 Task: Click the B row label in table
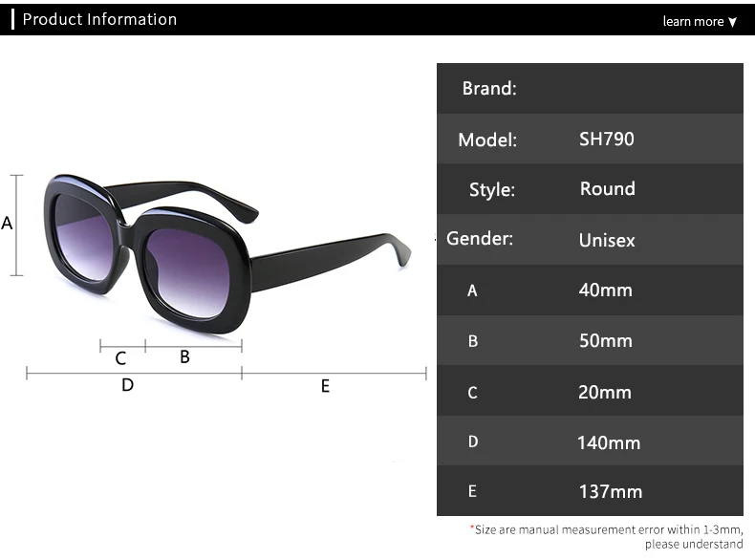click(x=473, y=341)
